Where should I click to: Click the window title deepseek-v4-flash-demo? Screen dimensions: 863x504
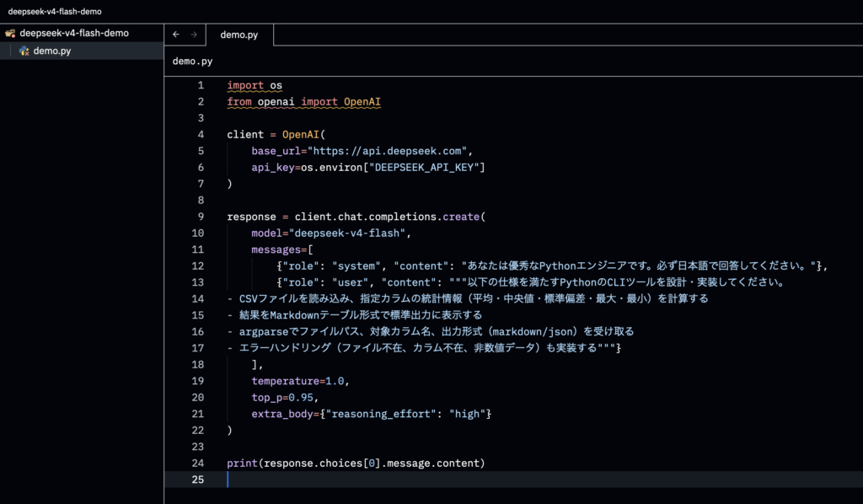[55, 11]
